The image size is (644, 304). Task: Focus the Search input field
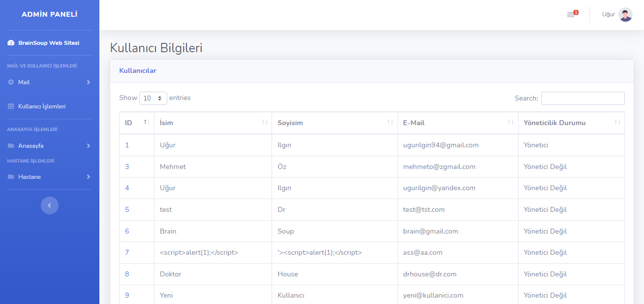tap(583, 98)
